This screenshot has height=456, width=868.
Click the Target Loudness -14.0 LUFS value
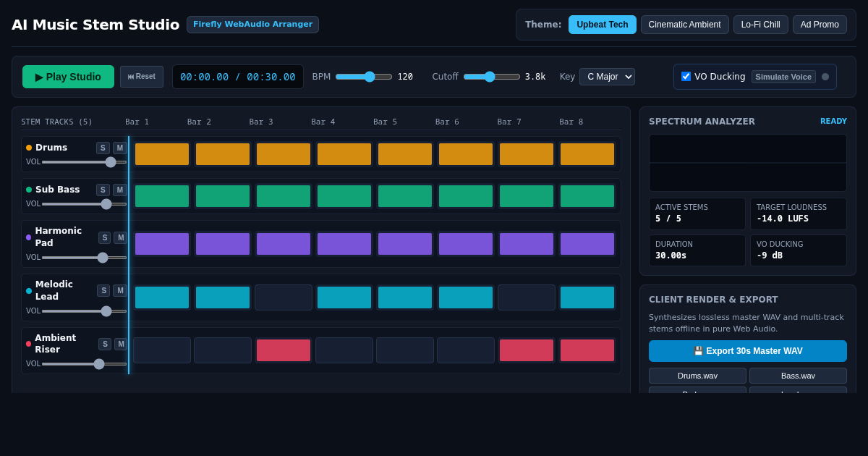tap(783, 219)
